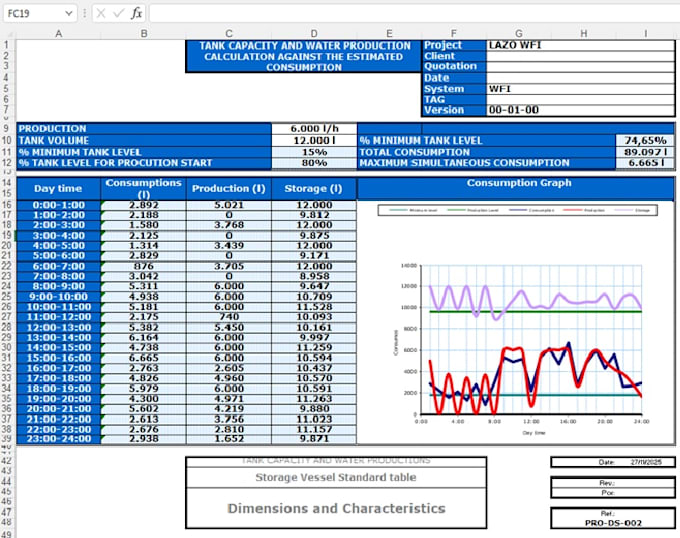Click consumption '876' in 6:00-7:00 row

click(144, 266)
